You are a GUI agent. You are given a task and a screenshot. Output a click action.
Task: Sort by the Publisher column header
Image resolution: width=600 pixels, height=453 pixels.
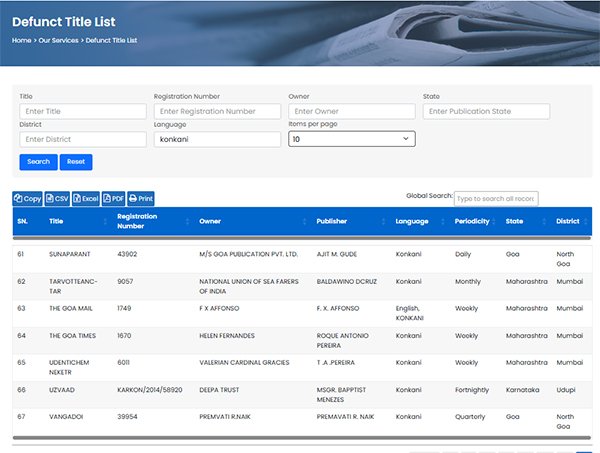click(331, 221)
